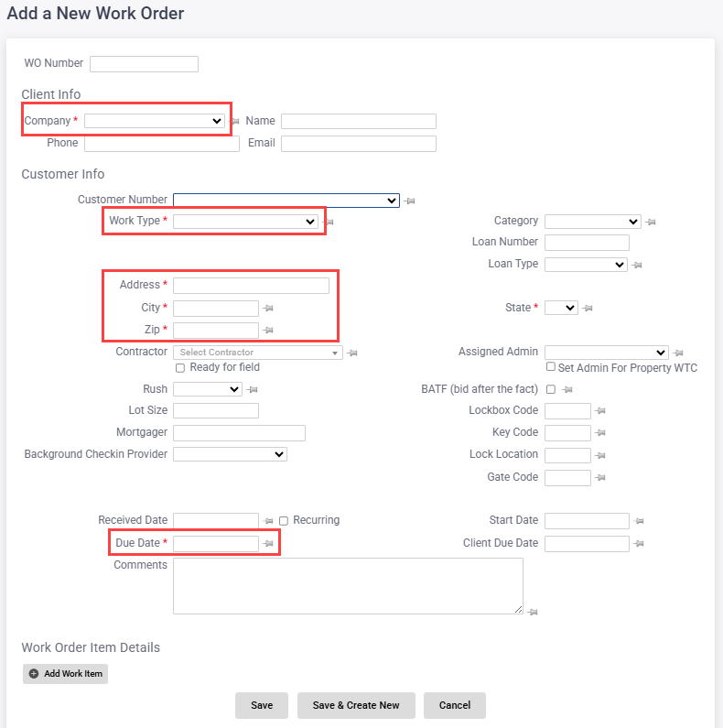Open the Select Contractor combo box
The width and height of the screenshot is (723, 728).
click(257, 353)
